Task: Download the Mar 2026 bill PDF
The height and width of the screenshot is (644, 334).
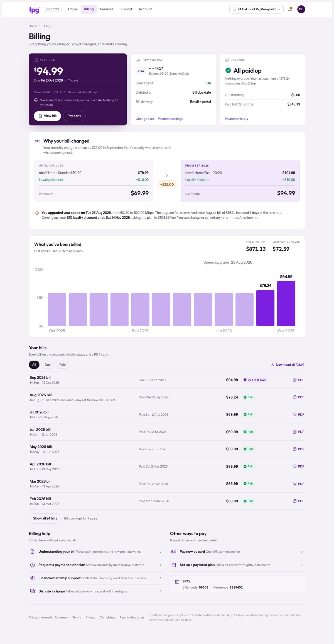Action: click(298, 484)
